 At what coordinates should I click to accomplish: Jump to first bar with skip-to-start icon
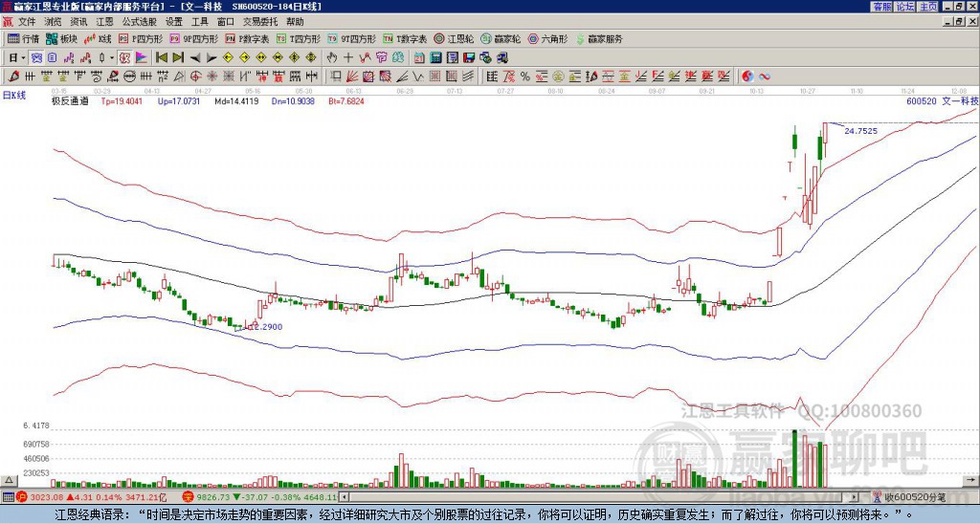[x=161, y=58]
